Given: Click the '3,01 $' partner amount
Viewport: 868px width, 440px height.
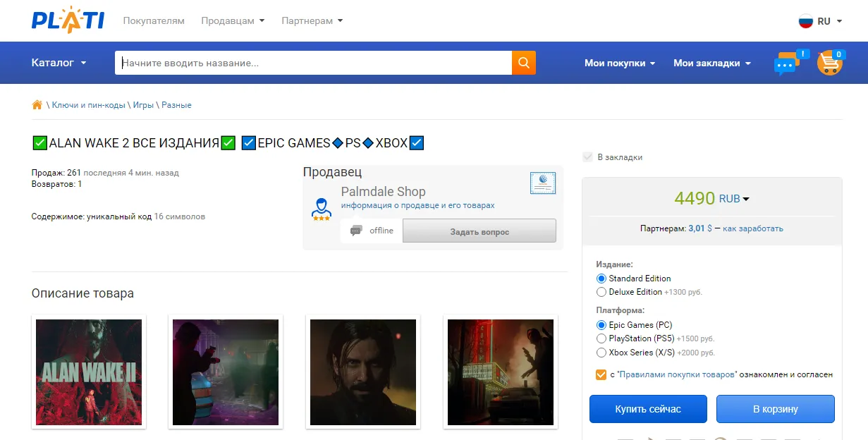Looking at the screenshot, I should 700,228.
